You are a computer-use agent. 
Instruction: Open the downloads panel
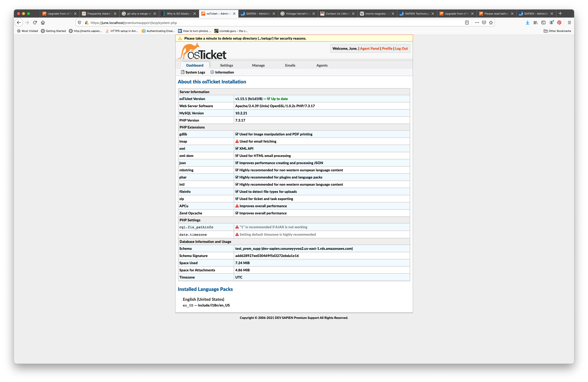pyautogui.click(x=527, y=23)
